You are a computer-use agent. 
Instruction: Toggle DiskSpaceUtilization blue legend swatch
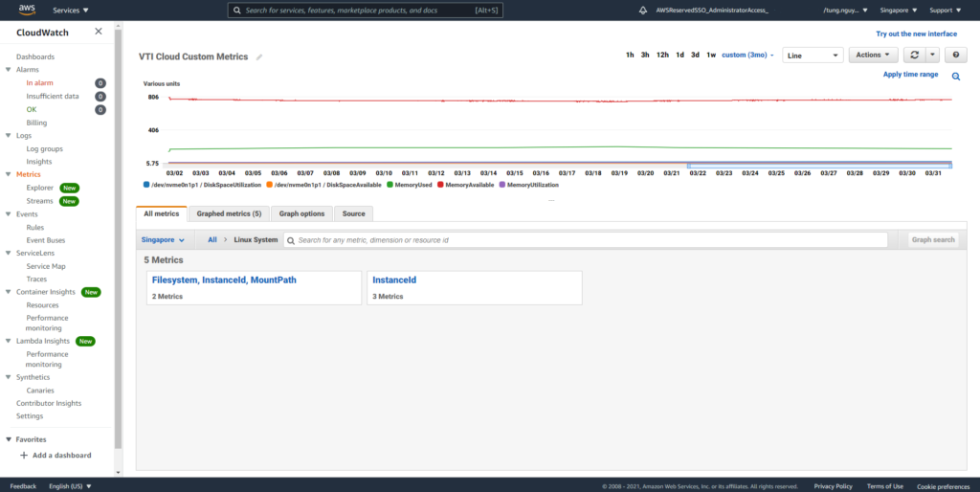tap(146, 185)
